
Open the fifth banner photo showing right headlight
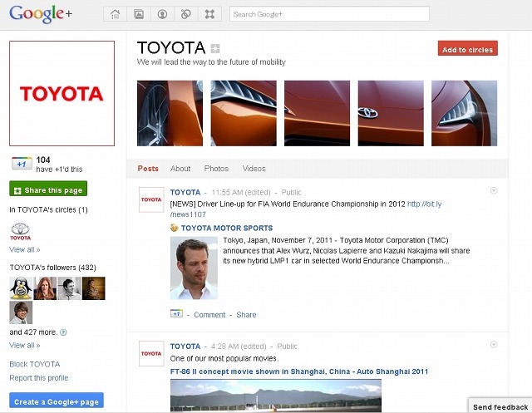pyautogui.click(x=464, y=113)
